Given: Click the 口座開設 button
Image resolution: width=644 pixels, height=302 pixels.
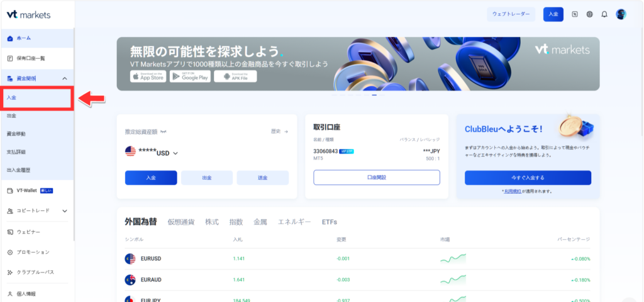Looking at the screenshot, I should pyautogui.click(x=377, y=177).
